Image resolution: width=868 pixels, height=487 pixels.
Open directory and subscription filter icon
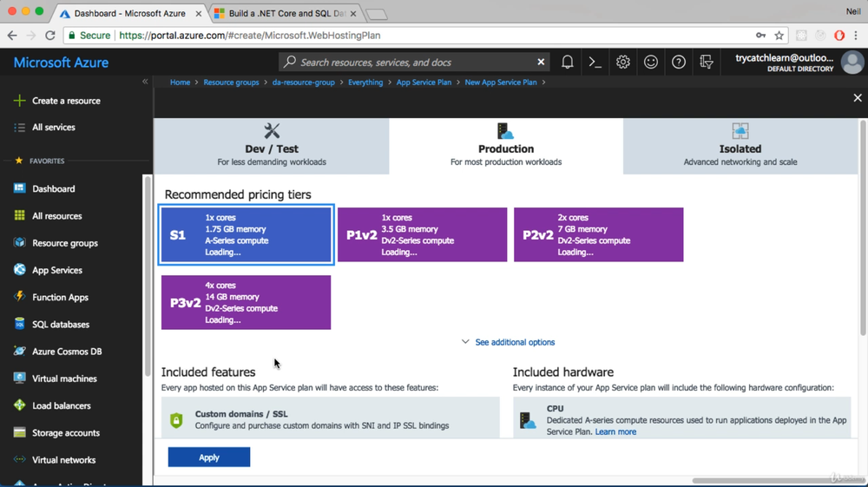coord(707,62)
